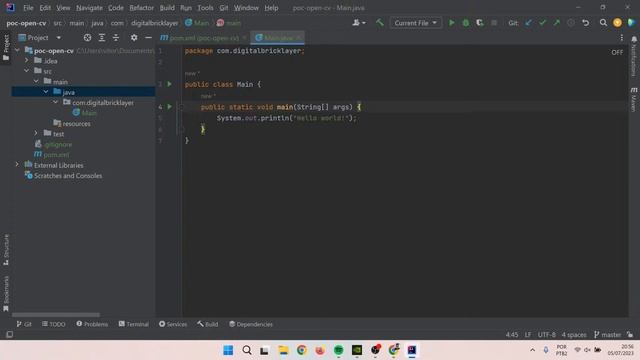Click Windows Start button on taskbar

(228, 350)
